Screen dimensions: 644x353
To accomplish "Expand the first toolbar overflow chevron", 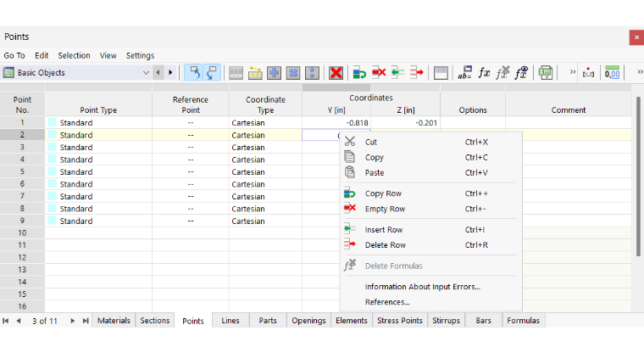I will (x=572, y=72).
